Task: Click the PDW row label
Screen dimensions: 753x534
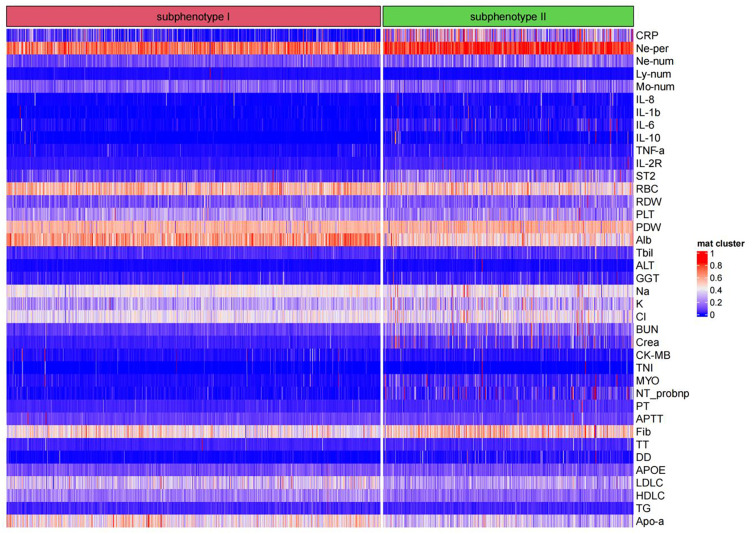Action: point(648,227)
